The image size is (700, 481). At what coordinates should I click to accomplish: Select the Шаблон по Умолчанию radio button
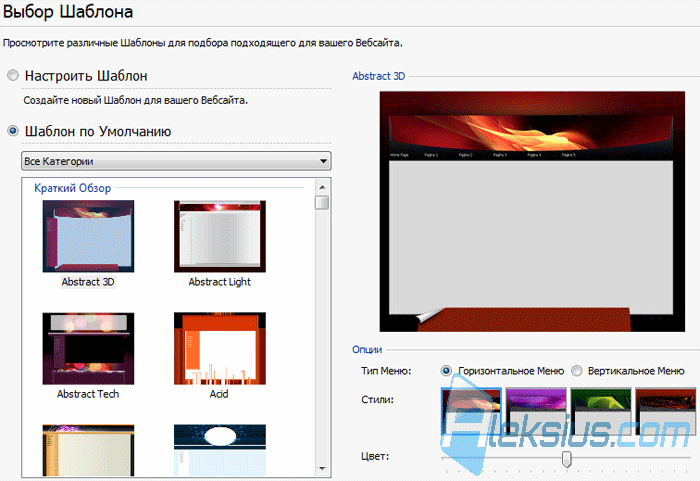coord(13,131)
